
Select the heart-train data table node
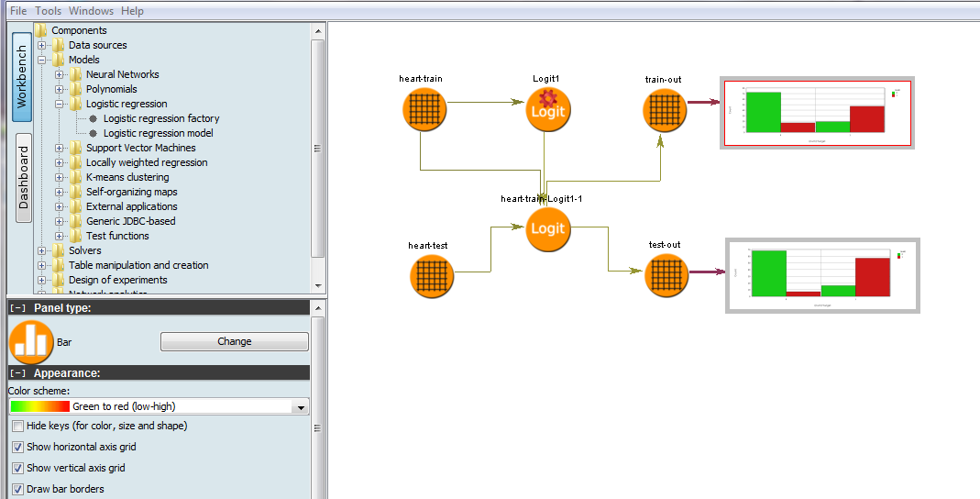(x=424, y=111)
